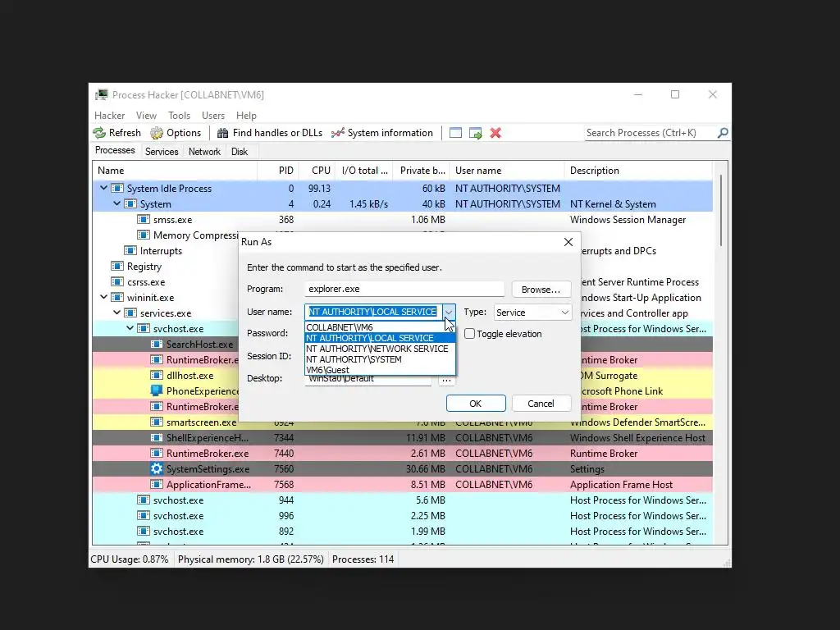Click the Desktop ellipsis browse button

pyautogui.click(x=446, y=379)
